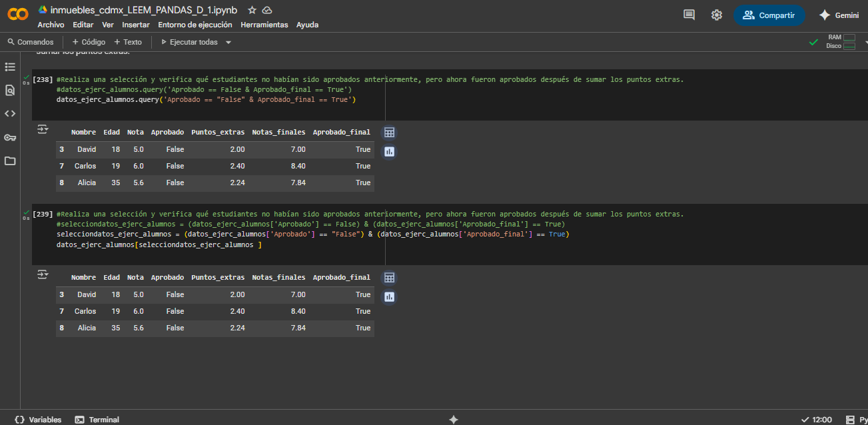
Task: Convert cell 238 output to interactive table
Action: pyautogui.click(x=390, y=133)
